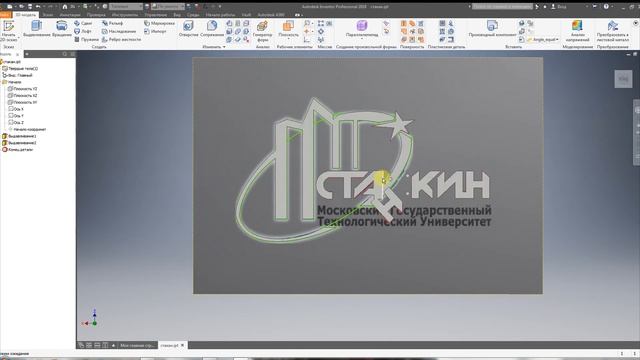This screenshot has width=640, height=360.
Task: Open the appearance dropdown in the title bar
Action: click(168, 7)
